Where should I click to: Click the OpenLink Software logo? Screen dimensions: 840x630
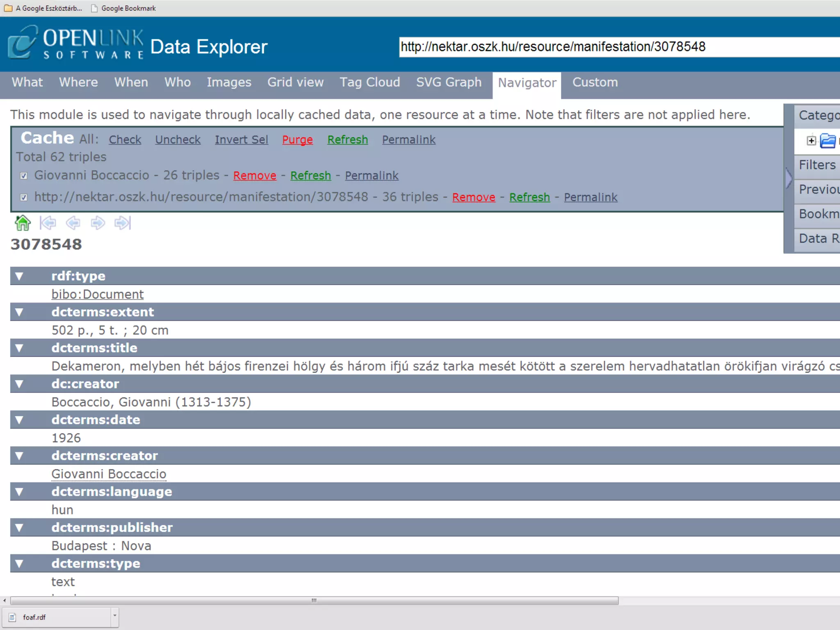[76, 43]
